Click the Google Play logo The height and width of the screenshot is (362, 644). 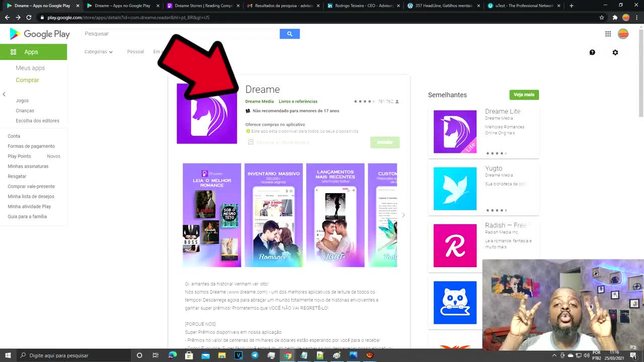(x=40, y=34)
